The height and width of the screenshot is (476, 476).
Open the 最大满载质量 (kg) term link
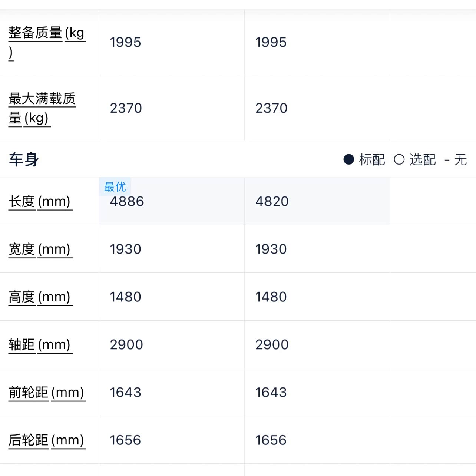tap(42, 108)
